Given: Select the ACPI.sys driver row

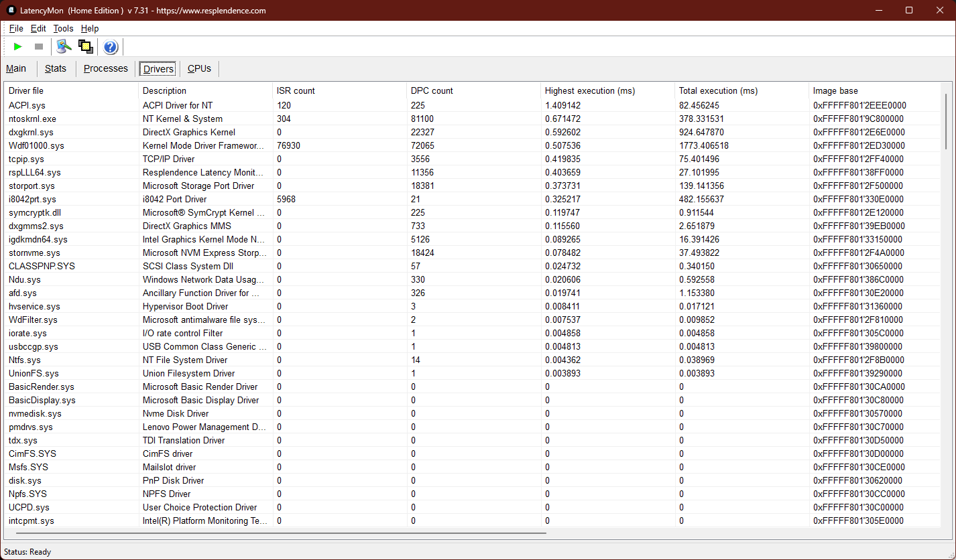Looking at the screenshot, I should [27, 105].
